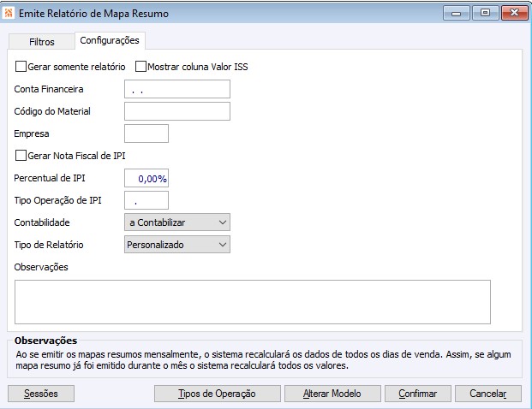Click the bold Observações group heading
Viewport: 532px width, 409px height.
(x=45, y=341)
